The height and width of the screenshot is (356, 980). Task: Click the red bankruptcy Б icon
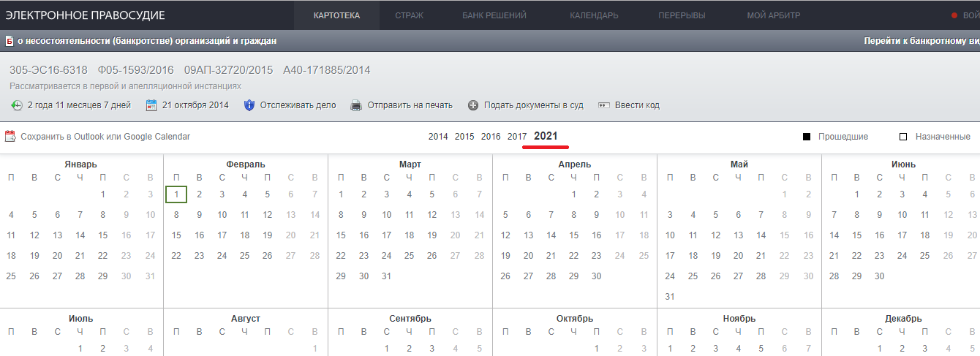pos(10,42)
